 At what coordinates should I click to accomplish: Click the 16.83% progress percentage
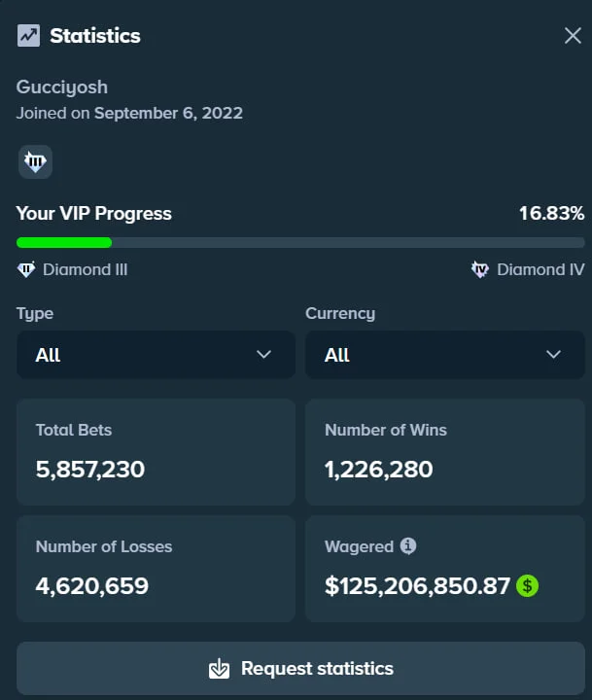pos(551,213)
